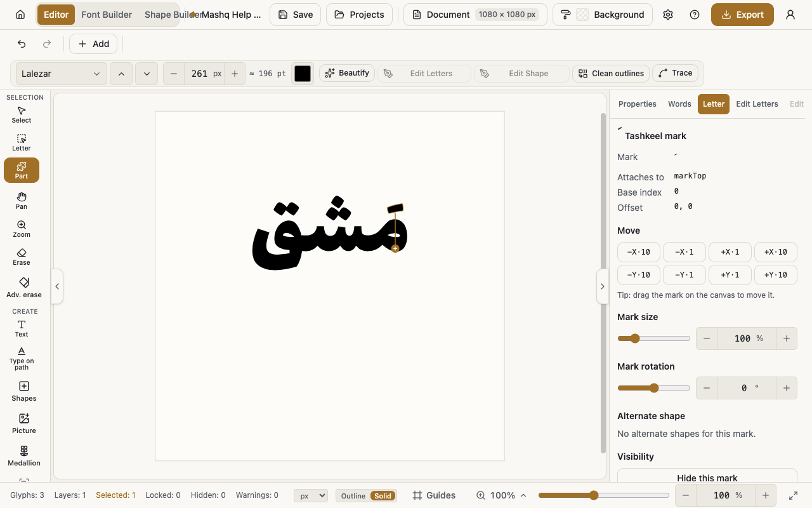Click the Undo arrow
812x508 pixels.
(22, 44)
